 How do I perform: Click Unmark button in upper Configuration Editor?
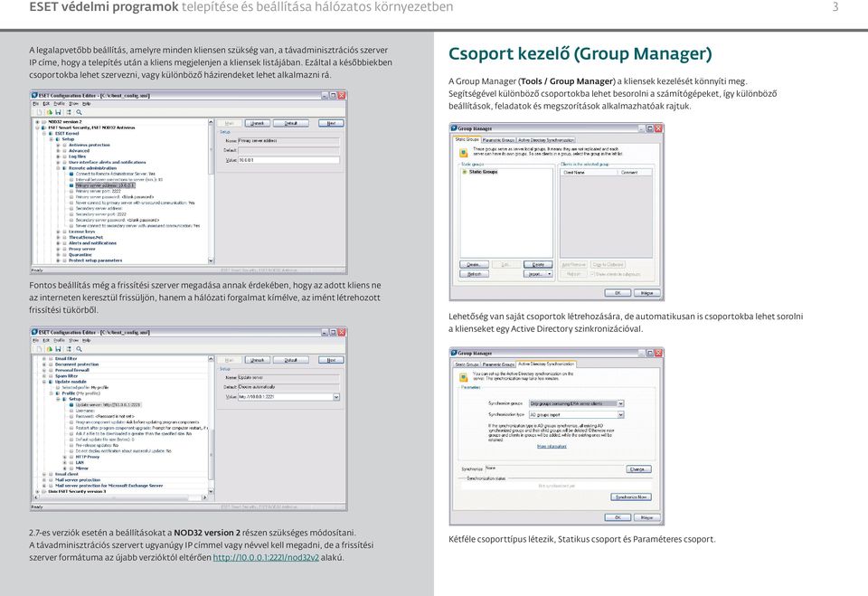(257, 123)
